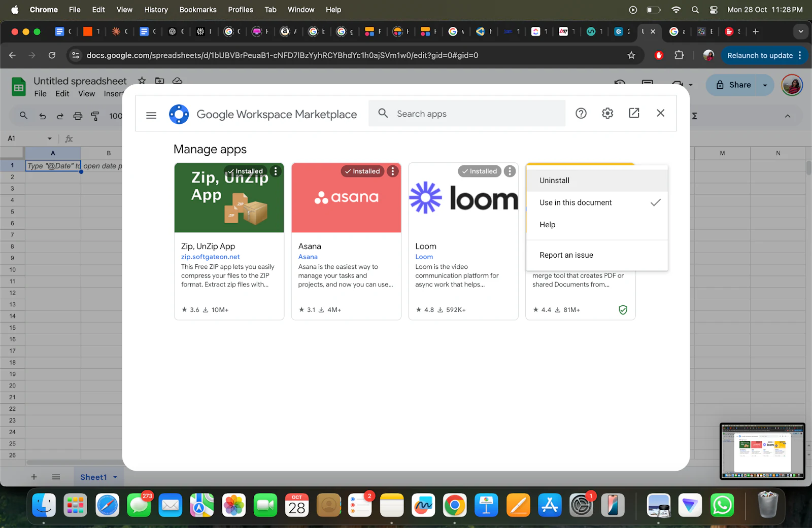
Task: Close the Google Workspace Marketplace dialog
Action: (660, 113)
